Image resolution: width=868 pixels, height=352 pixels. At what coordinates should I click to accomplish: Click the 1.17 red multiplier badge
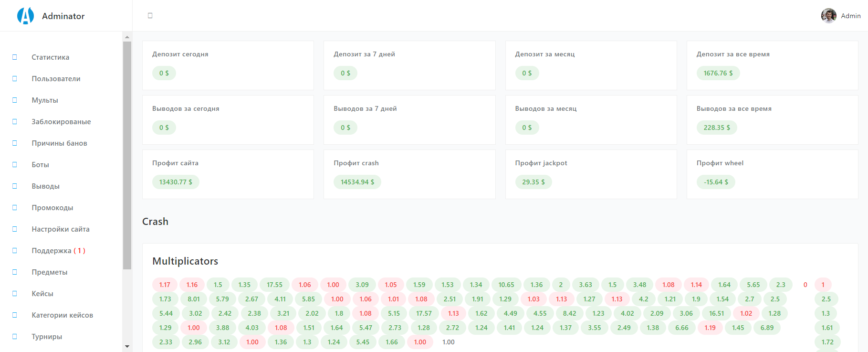[x=165, y=285]
